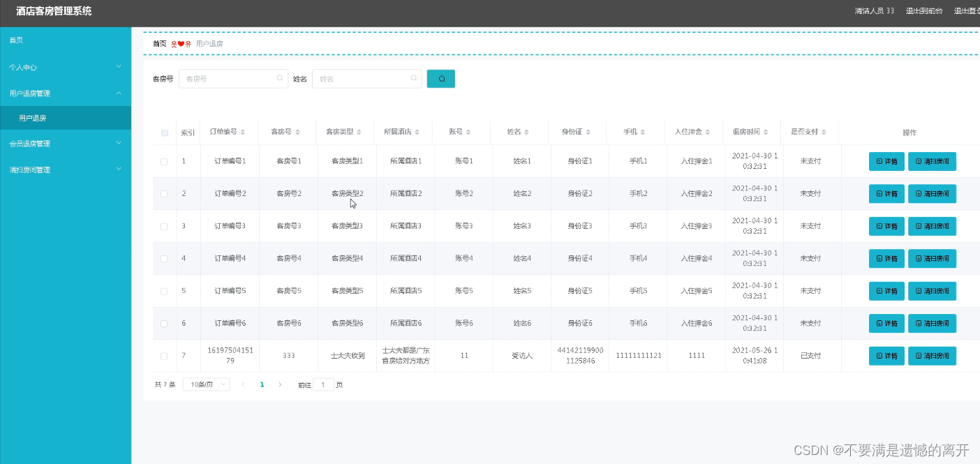Check the row with 订单编号4
This screenshot has width=980, height=464.
coord(164,259)
